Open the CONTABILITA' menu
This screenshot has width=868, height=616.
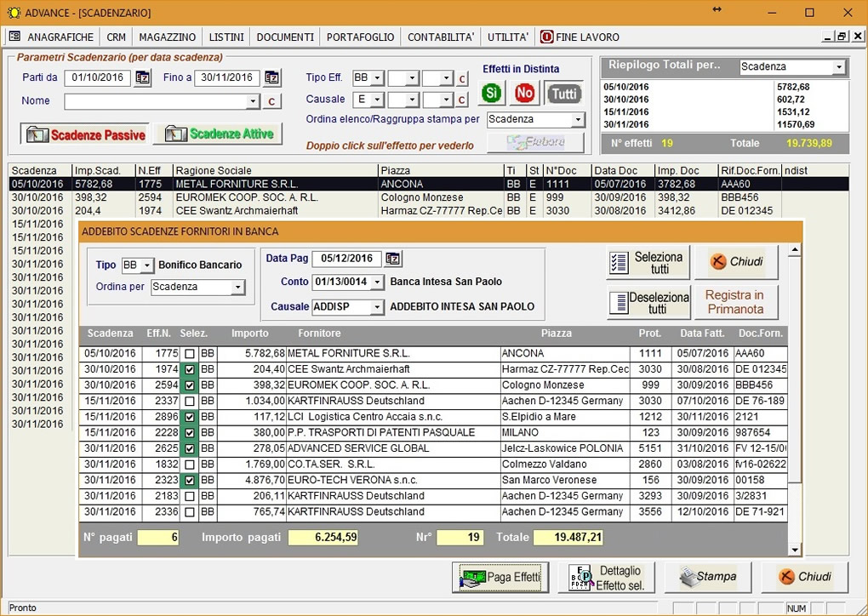click(441, 37)
